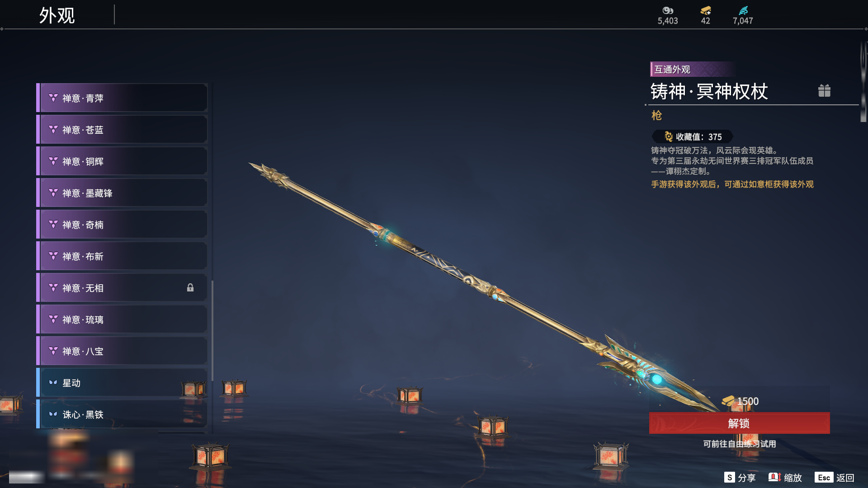Pick the 禅意·琉璃 skin

[x=122, y=319]
